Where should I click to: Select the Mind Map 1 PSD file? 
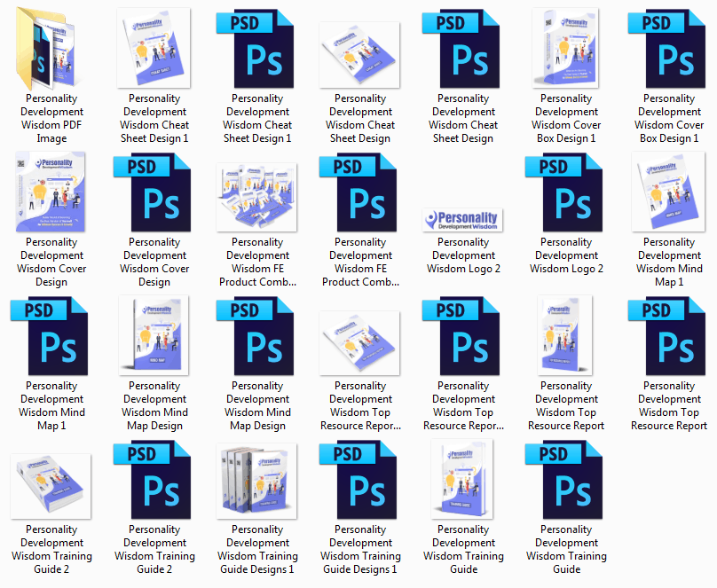click(x=51, y=334)
